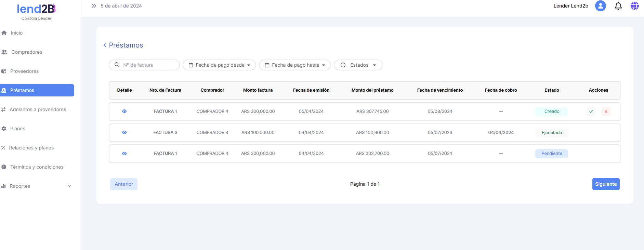View details of the Creado loan row
This screenshot has width=644, height=250.
(x=124, y=111)
